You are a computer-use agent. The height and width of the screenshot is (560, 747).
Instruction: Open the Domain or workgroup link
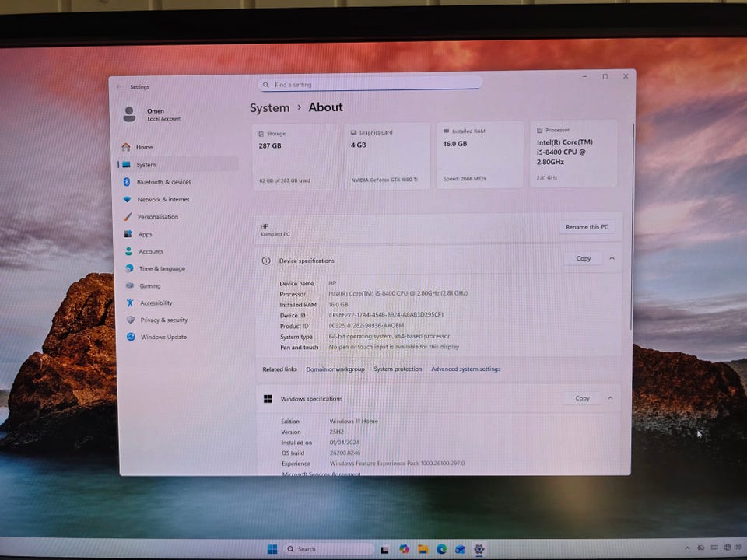[335, 369]
